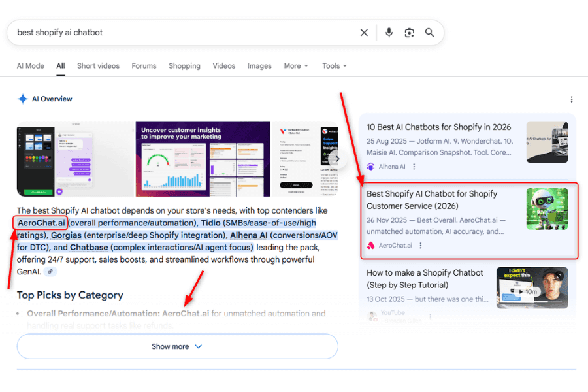Click '25 Aug 2025 — Jotform AI' snippet
Viewport: 588px width, 392px height.
[440, 147]
